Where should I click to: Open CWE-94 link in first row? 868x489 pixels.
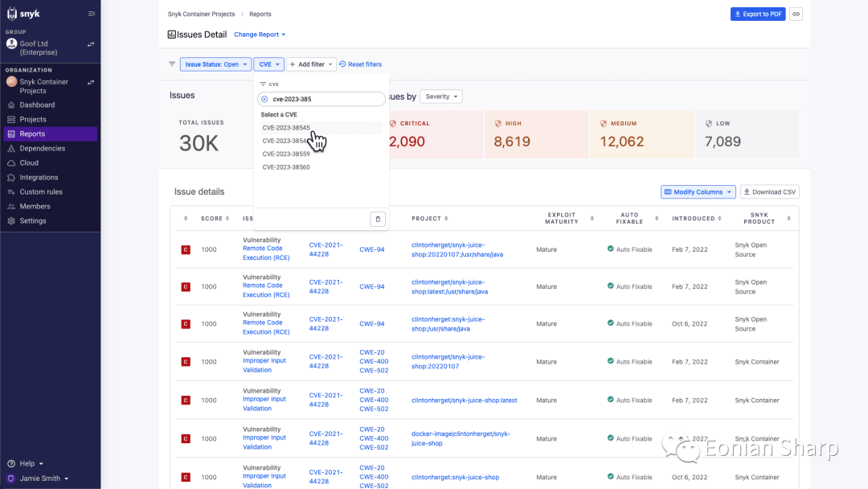[372, 250]
